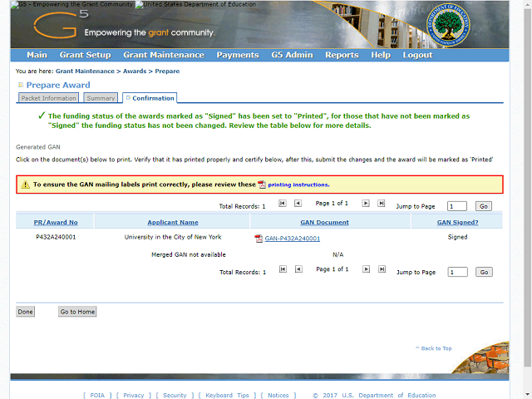Click the Department of Education seal
This screenshot has height=399, width=532.
(448, 25)
